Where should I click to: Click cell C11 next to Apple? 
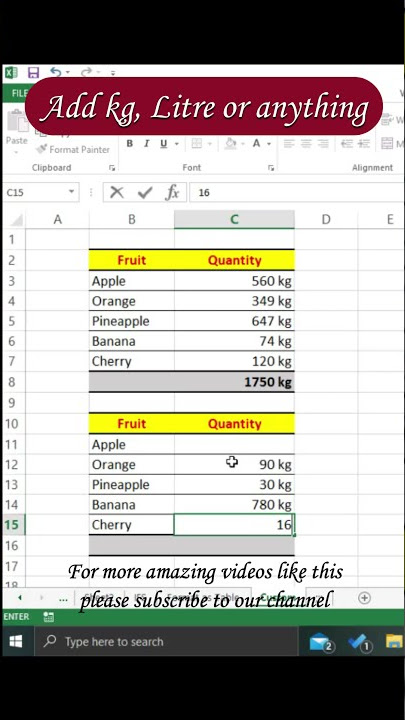click(234, 444)
